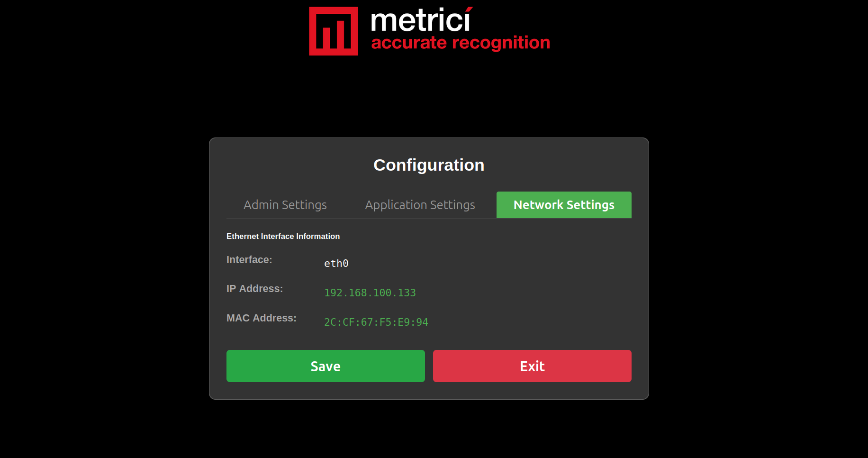This screenshot has height=458, width=868.
Task: Open the Admin Settings tab
Action: [x=285, y=205]
